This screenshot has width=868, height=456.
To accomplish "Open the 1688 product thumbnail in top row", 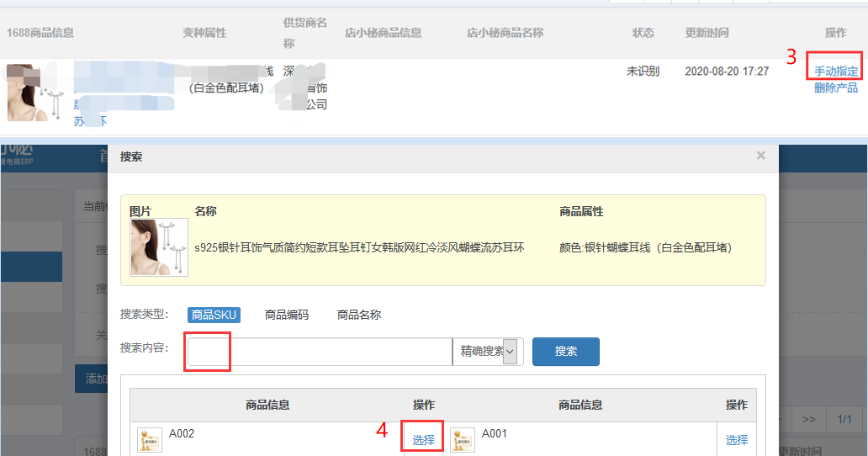I will click(28, 93).
